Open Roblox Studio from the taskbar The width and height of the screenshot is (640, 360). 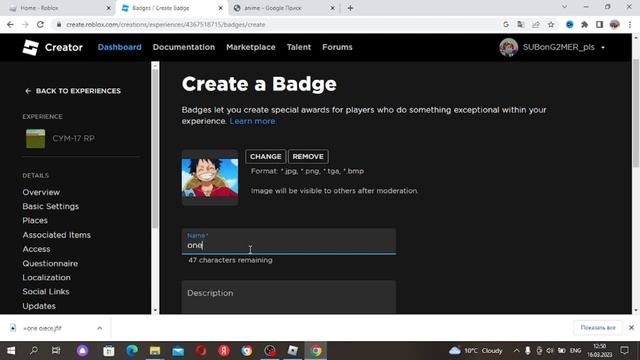coord(293,351)
